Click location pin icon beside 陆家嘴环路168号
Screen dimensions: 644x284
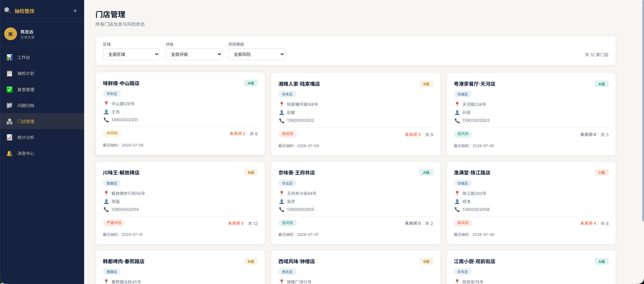pos(282,105)
